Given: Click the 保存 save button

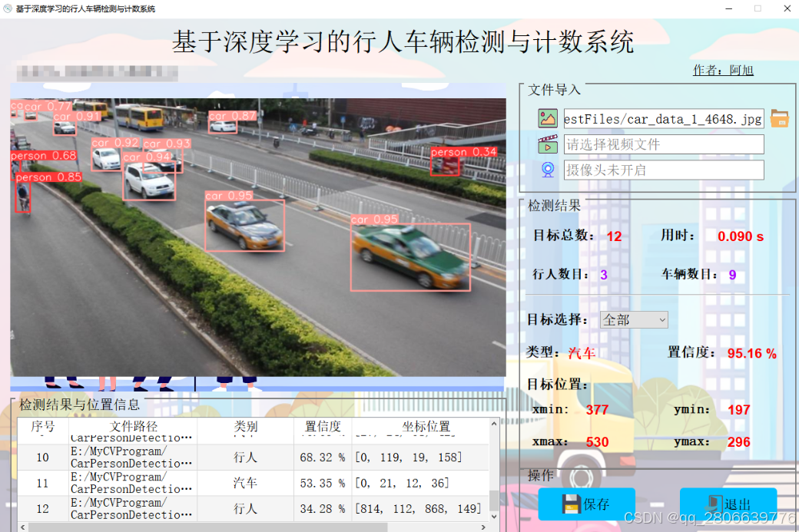Looking at the screenshot, I should [x=586, y=504].
